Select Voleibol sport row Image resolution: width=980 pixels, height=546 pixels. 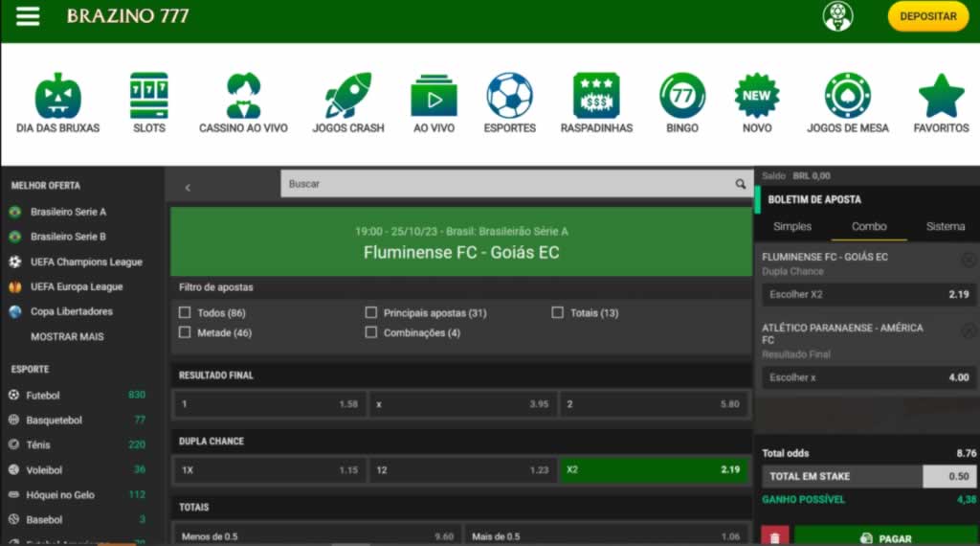(78, 469)
